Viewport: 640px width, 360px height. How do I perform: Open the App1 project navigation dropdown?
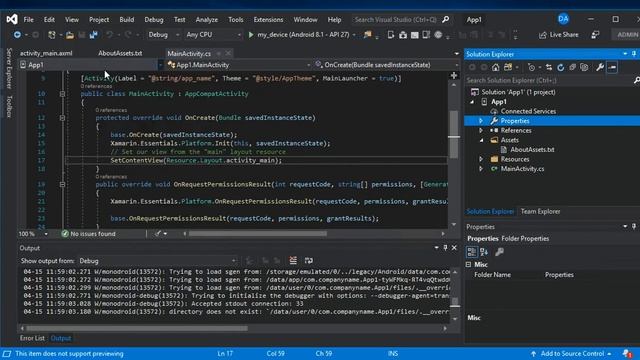click(x=91, y=65)
